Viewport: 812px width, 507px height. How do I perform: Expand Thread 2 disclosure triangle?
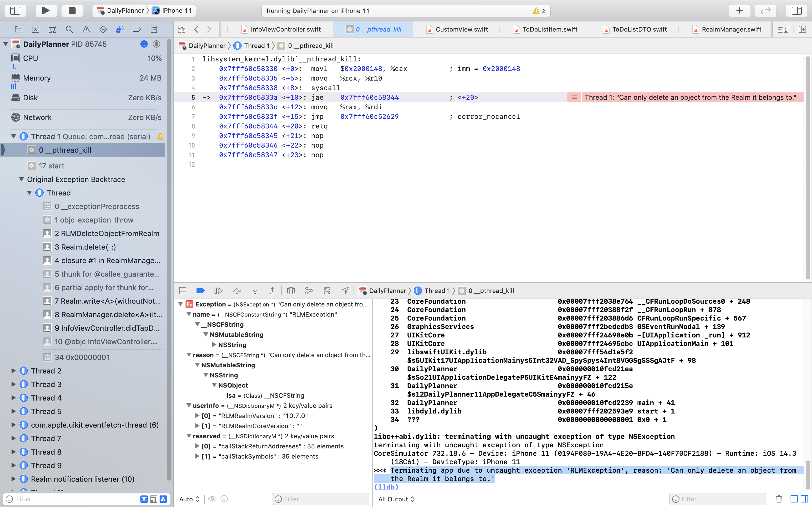pos(14,370)
